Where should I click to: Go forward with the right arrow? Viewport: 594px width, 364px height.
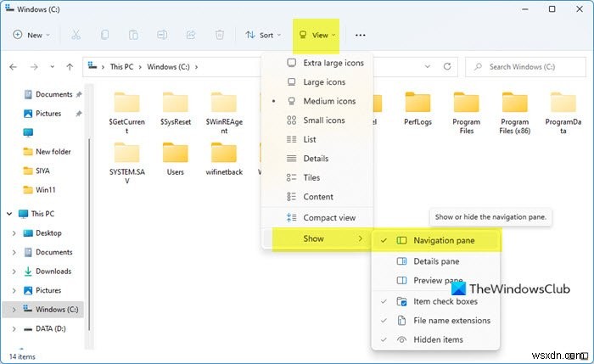point(34,67)
